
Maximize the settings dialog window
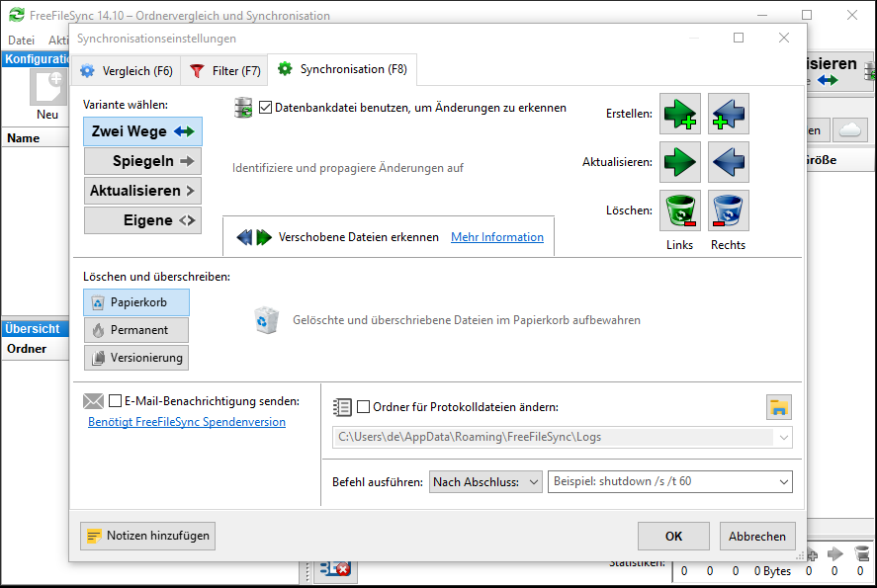(739, 38)
